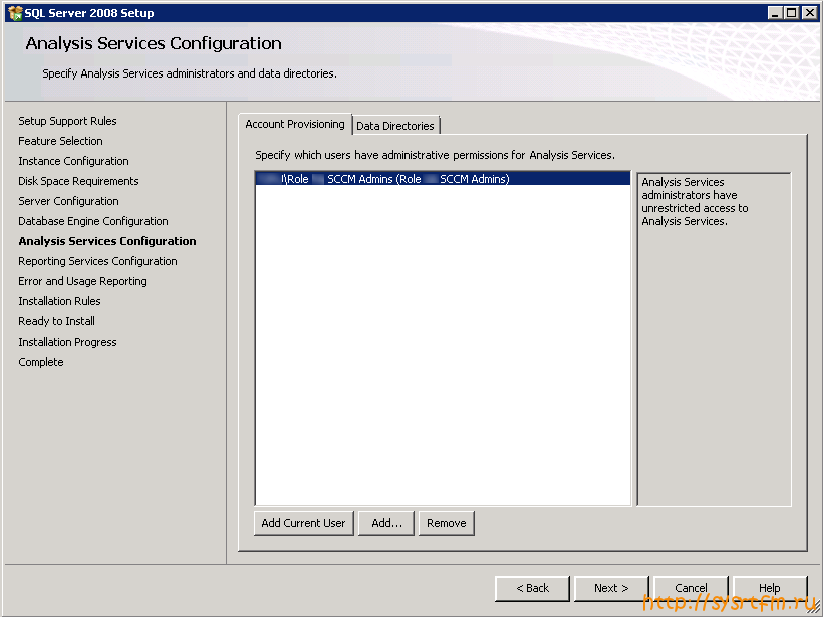Screen dimensions: 823x617
Task: Click the Feature Selection step
Action: (60, 141)
